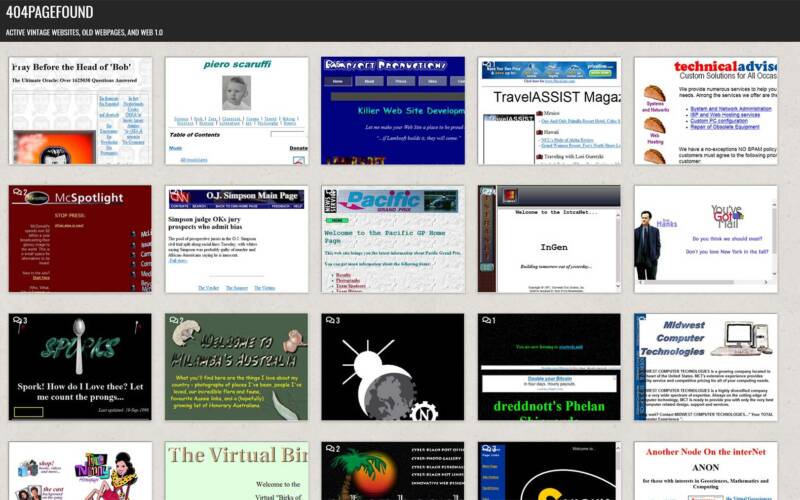Open the Pray Before the Head of 'Bob' thumbnail

(x=80, y=110)
